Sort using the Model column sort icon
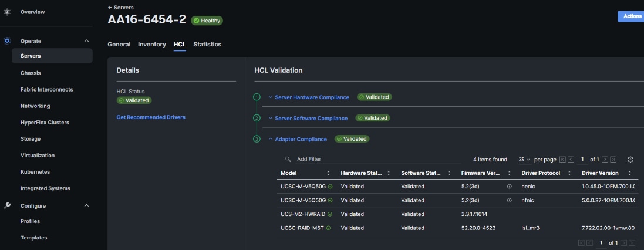The width and height of the screenshot is (644, 250). (328, 173)
